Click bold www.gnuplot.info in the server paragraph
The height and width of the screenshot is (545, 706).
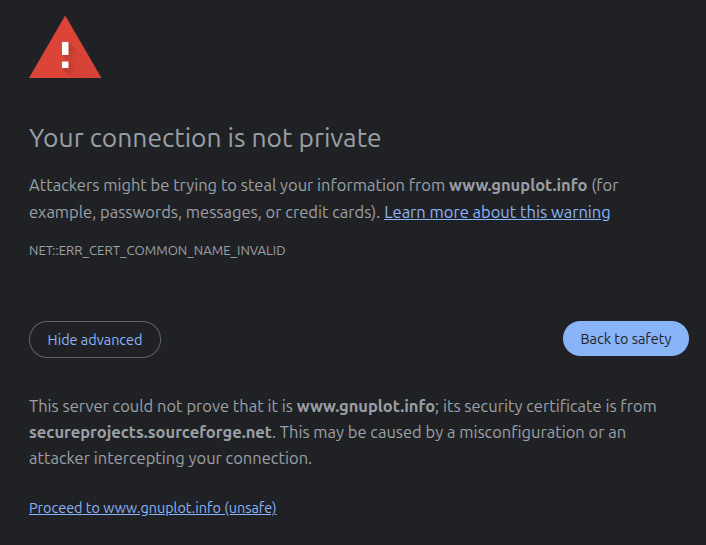(x=366, y=406)
